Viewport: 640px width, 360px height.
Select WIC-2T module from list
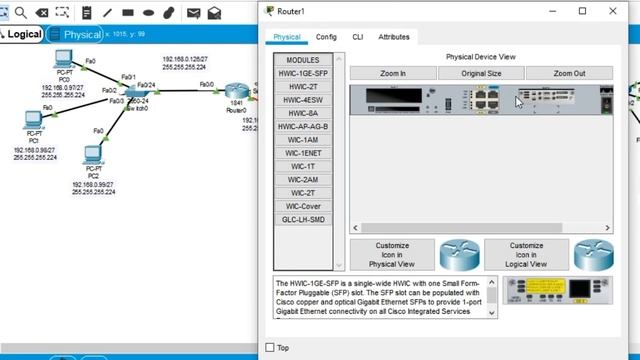[303, 193]
